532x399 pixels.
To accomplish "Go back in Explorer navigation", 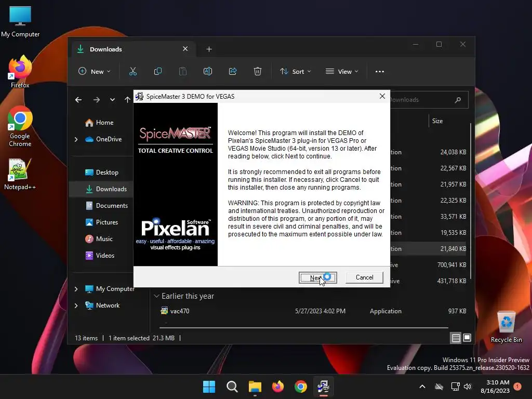I will 78,100.
